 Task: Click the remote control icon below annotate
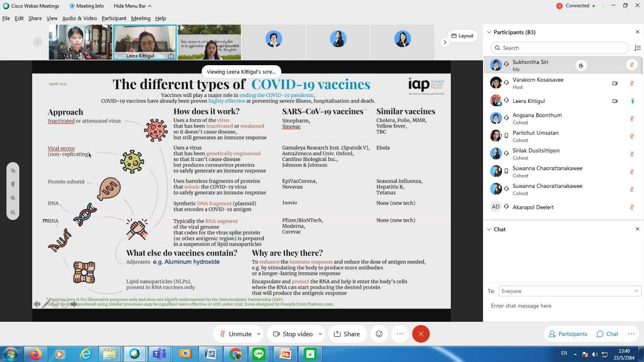[13, 184]
